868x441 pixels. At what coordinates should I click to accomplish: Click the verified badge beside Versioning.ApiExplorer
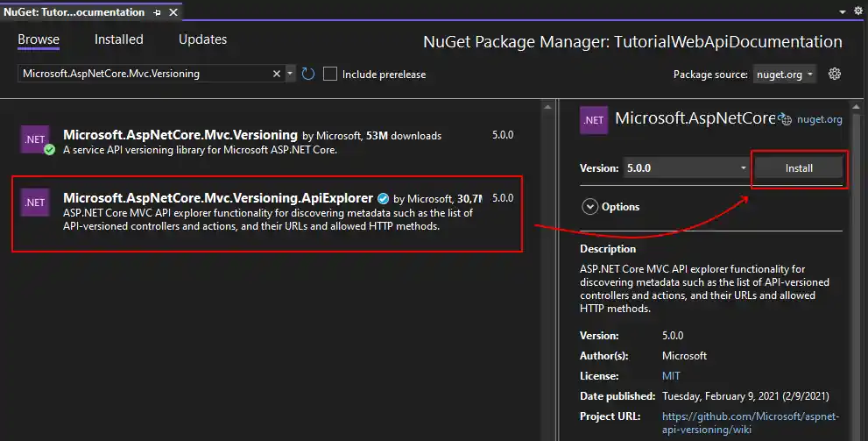(383, 198)
